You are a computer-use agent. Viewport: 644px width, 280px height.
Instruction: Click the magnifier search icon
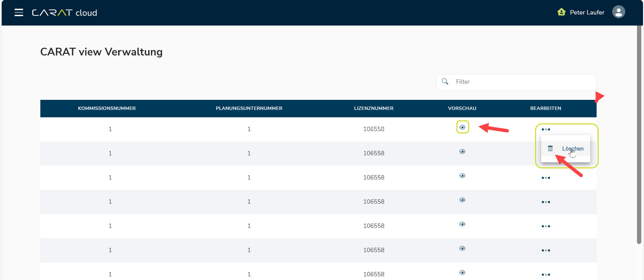tap(445, 82)
